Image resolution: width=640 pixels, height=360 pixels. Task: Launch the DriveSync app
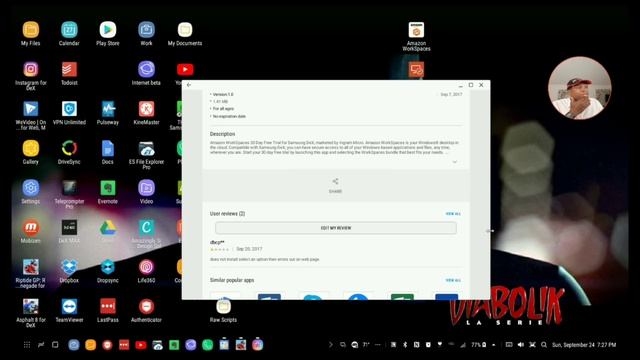pos(69,149)
